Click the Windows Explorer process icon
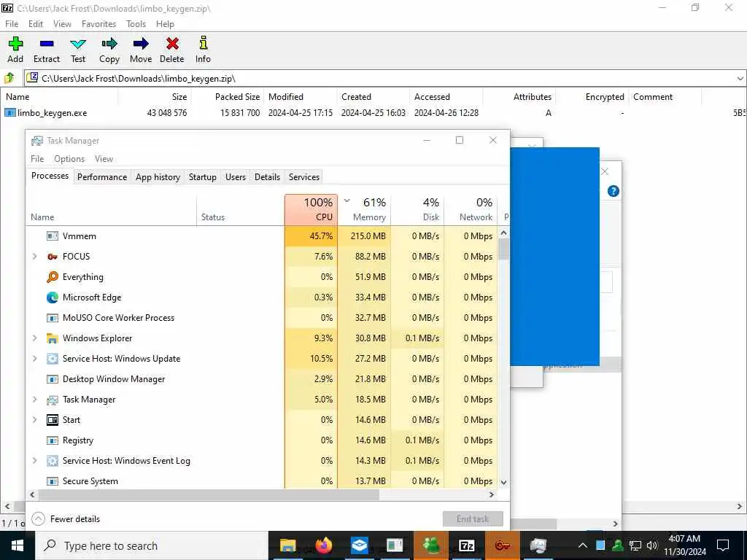The width and height of the screenshot is (747, 560). click(x=53, y=338)
